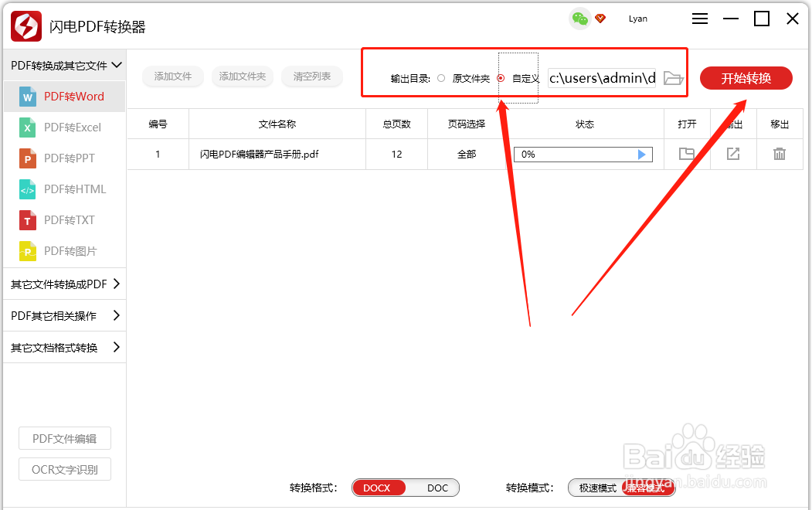812x510 pixels.
Task: Start conversion via blue play arrow
Action: pos(641,155)
